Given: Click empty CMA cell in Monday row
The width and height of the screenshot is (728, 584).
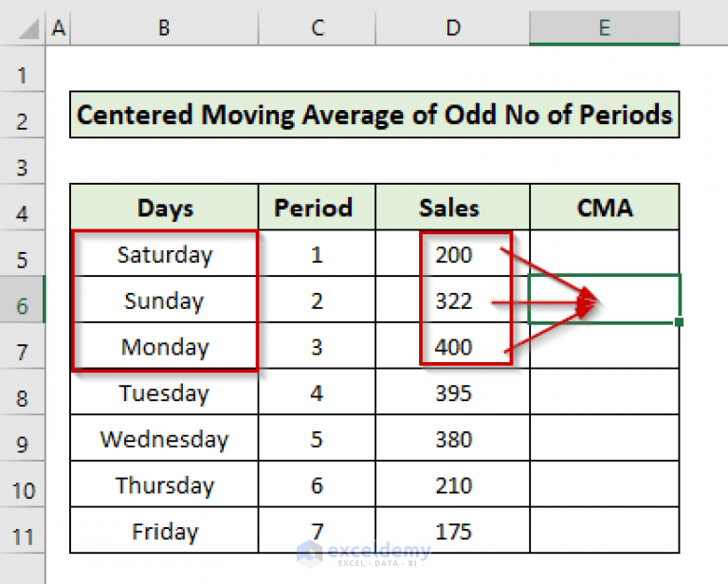Looking at the screenshot, I should [604, 346].
